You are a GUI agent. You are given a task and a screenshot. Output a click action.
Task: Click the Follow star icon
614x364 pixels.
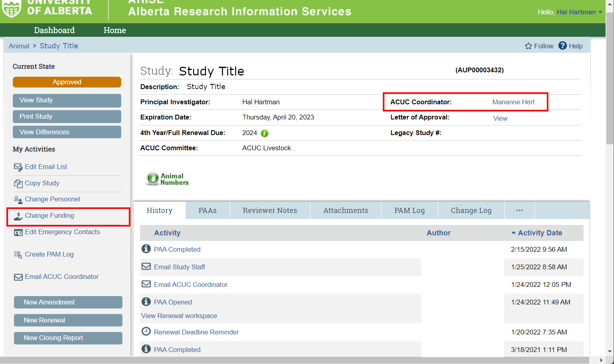[528, 46]
